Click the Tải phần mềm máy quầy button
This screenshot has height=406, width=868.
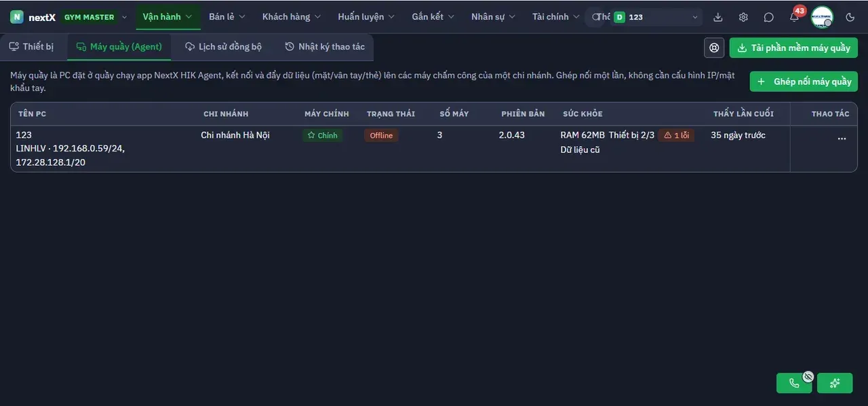793,48
